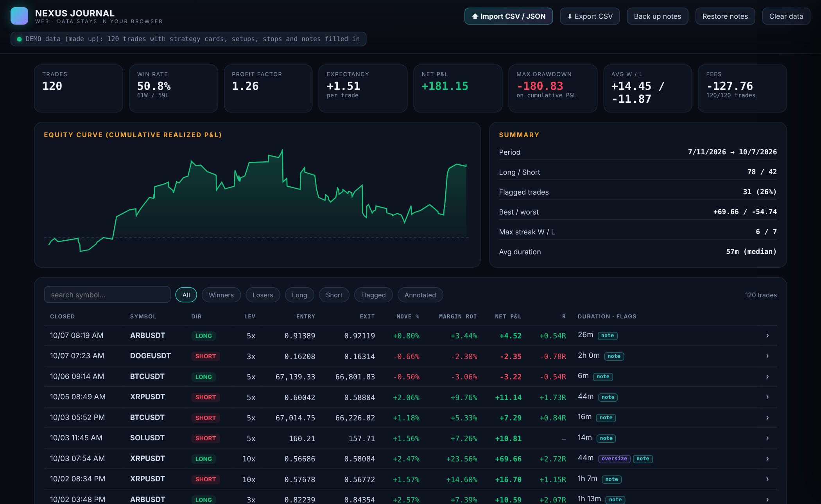Click the SHORT direction badge on the DOGEUSDT row
The width and height of the screenshot is (821, 504).
pos(205,356)
